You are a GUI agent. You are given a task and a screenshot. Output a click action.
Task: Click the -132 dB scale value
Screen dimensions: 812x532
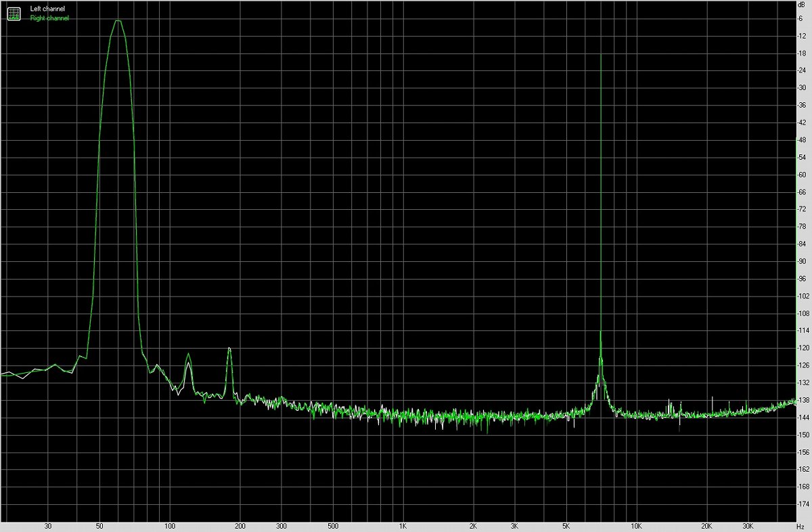click(803, 382)
